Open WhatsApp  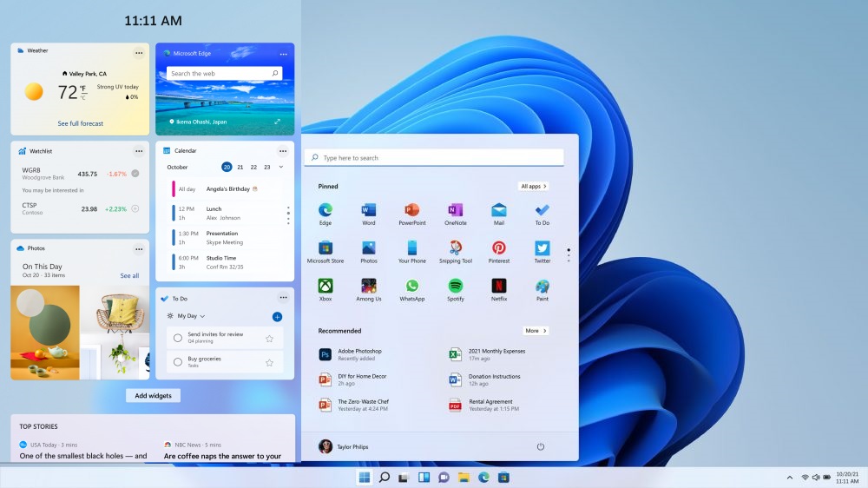[x=411, y=290]
